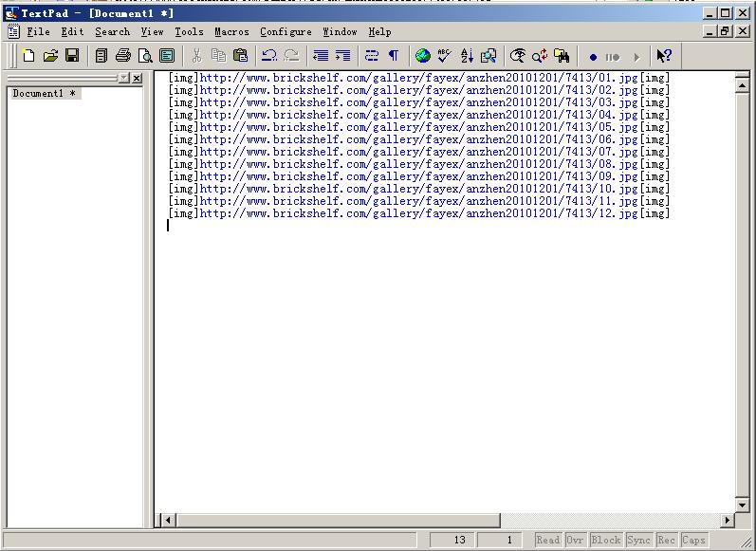Open the Window menu

[340, 32]
